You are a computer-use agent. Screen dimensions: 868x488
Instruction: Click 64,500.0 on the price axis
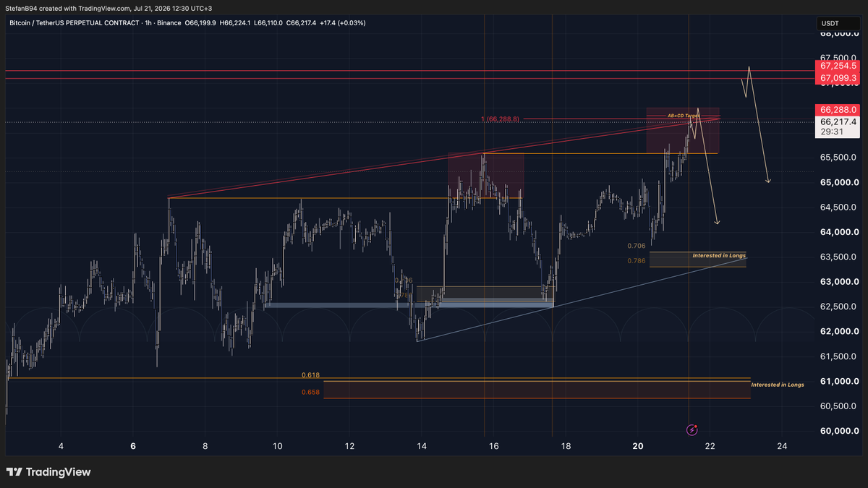[x=840, y=207]
